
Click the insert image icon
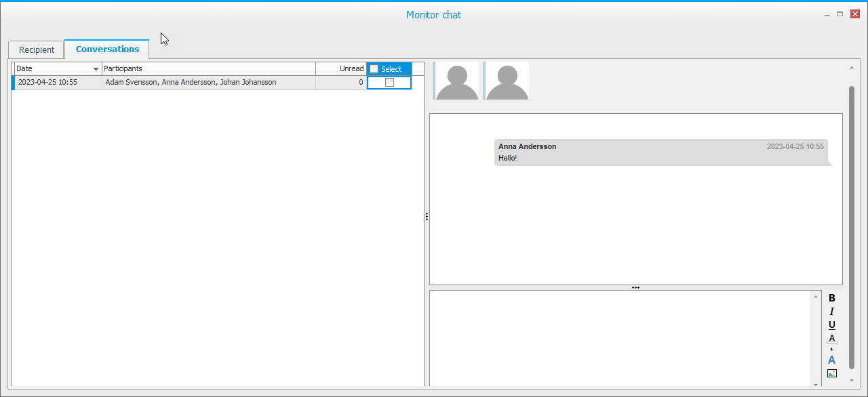(832, 373)
